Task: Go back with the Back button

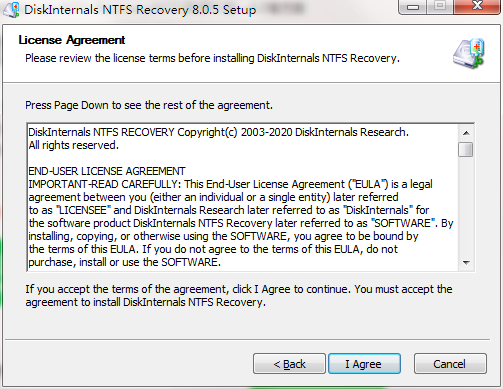Action: pyautogui.click(x=289, y=364)
